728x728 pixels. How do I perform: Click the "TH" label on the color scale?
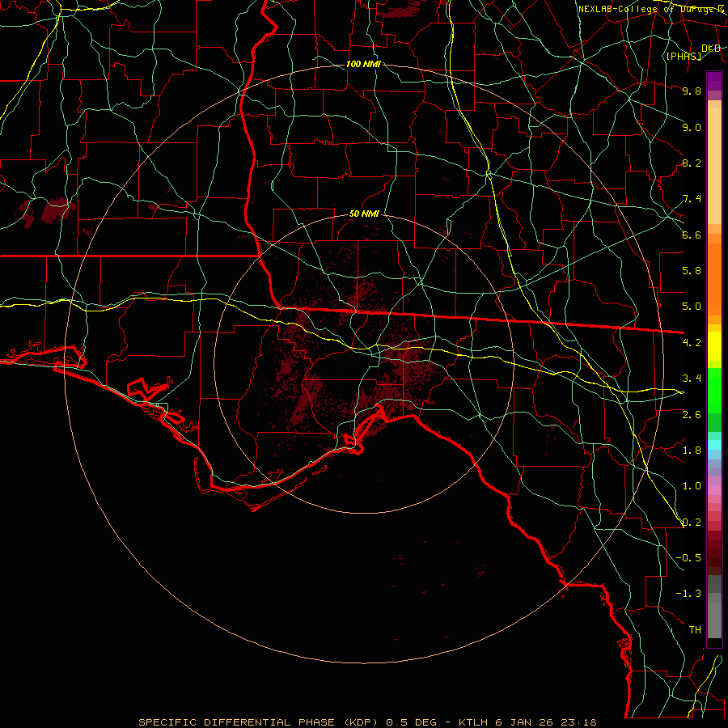tap(695, 630)
